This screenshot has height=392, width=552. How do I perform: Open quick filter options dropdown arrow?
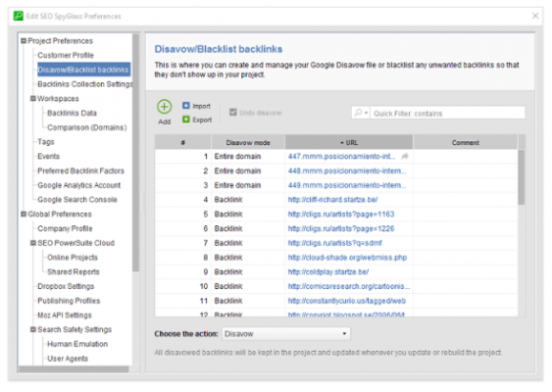(366, 113)
